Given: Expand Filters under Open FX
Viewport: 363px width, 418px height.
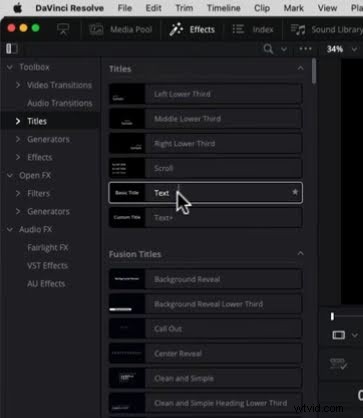Looking at the screenshot, I should tap(18, 193).
